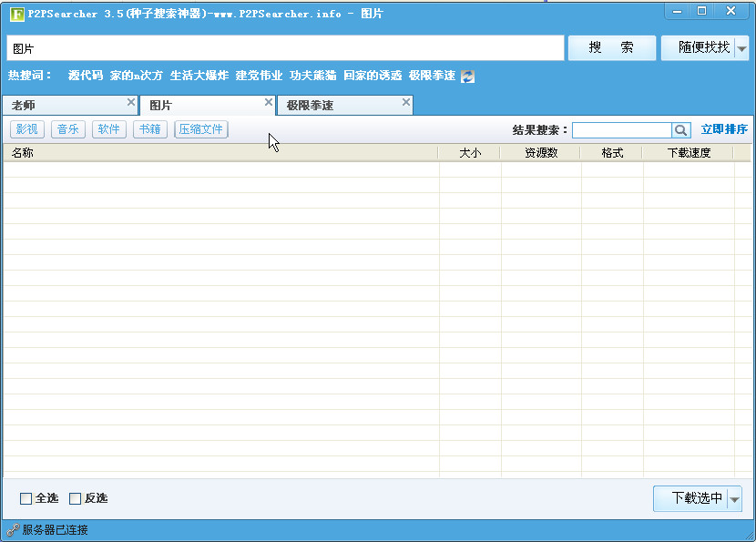The image size is (756, 542).
Task: Focus the 结果搜索 input field
Action: 622,130
